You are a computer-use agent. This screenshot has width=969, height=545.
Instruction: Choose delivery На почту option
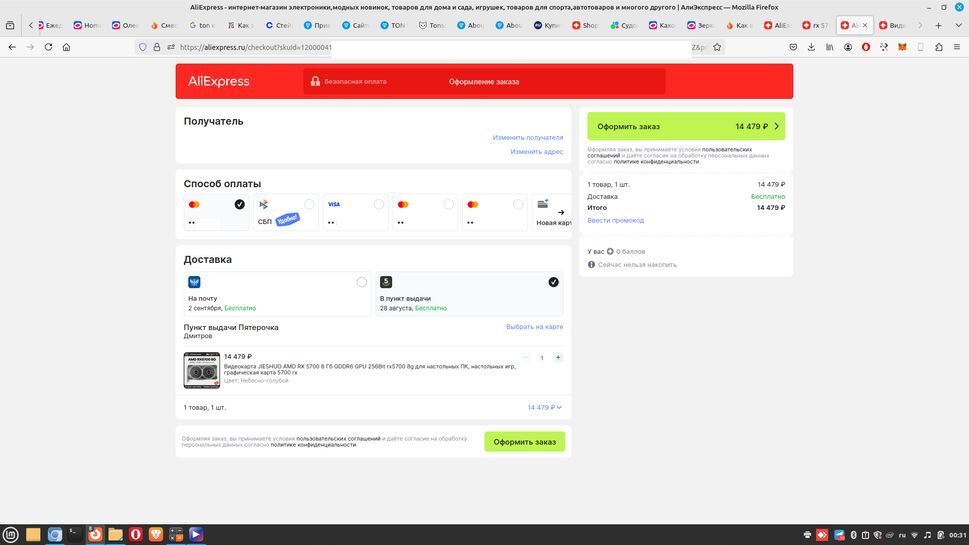coord(277,294)
